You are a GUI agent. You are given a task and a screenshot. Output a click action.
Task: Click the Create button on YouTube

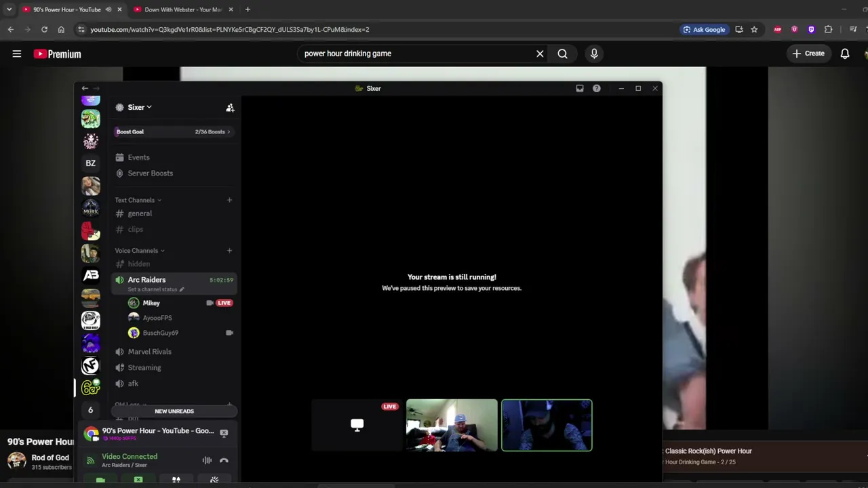[x=808, y=54]
